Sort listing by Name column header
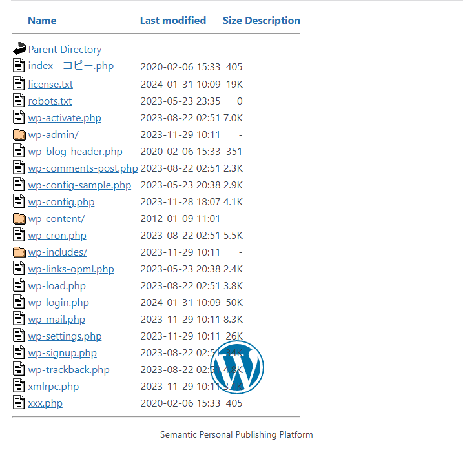The image size is (476, 457). pos(42,21)
